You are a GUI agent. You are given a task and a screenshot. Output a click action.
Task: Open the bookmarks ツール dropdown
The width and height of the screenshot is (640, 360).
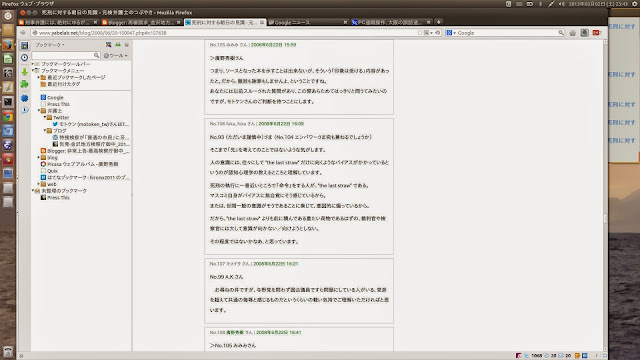click(116, 56)
